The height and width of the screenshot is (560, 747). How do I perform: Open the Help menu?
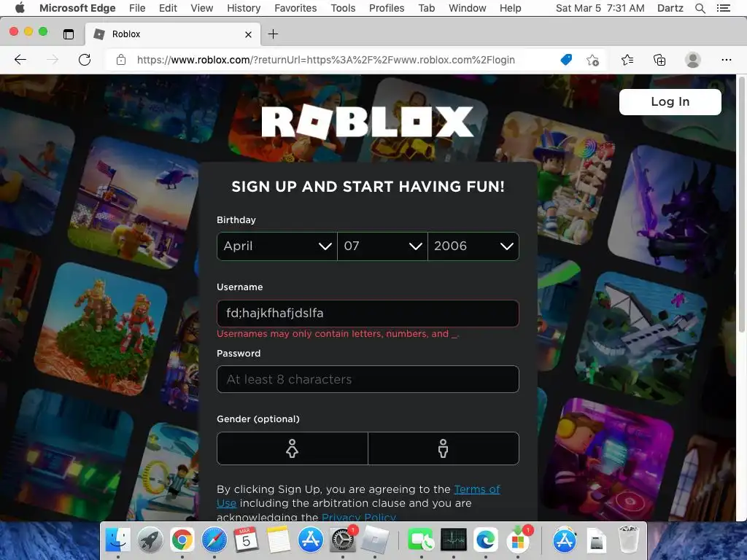[x=510, y=8]
